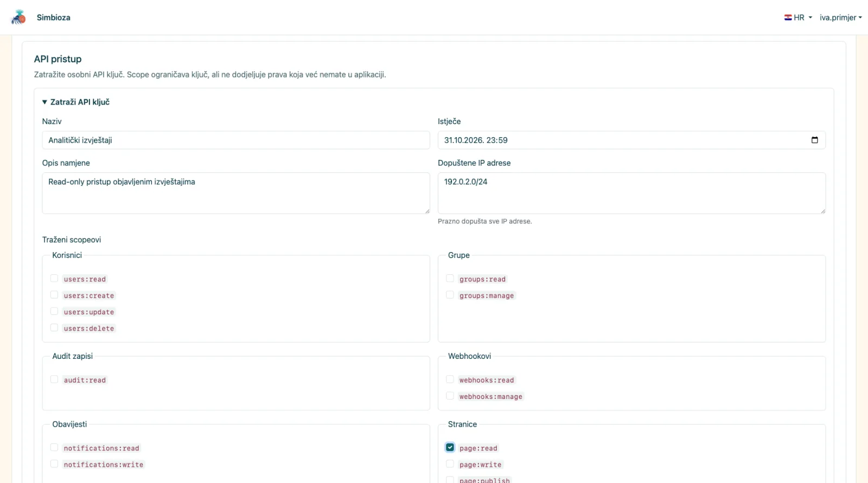Enable webhooks:read scope checkbox
The height and width of the screenshot is (483, 868).
pyautogui.click(x=450, y=379)
